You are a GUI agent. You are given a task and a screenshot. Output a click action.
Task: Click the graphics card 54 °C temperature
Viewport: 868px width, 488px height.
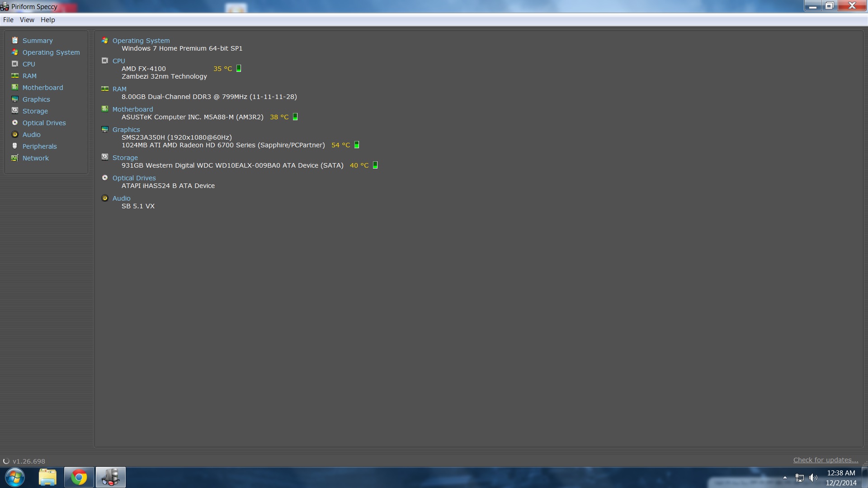pyautogui.click(x=341, y=145)
